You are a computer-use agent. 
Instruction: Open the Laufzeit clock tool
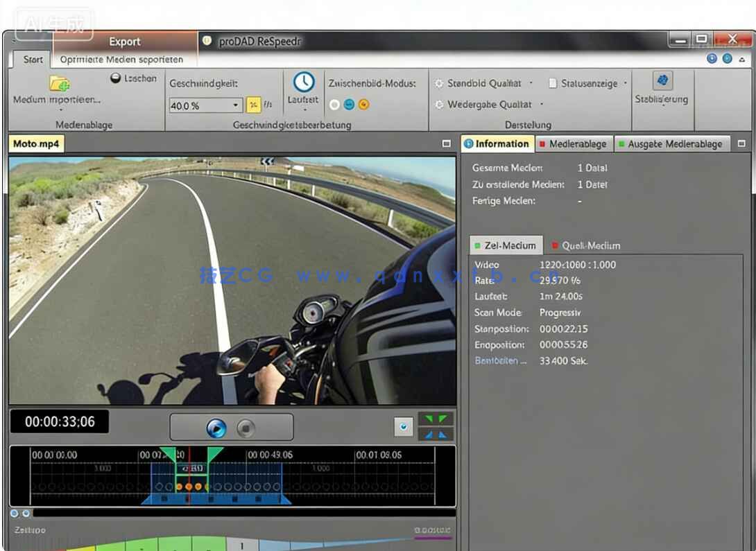click(303, 82)
